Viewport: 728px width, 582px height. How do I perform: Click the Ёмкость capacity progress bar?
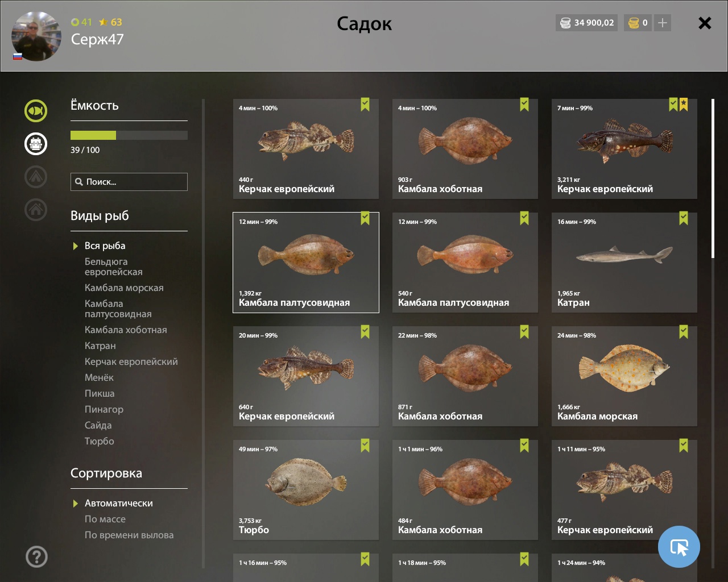point(129,135)
